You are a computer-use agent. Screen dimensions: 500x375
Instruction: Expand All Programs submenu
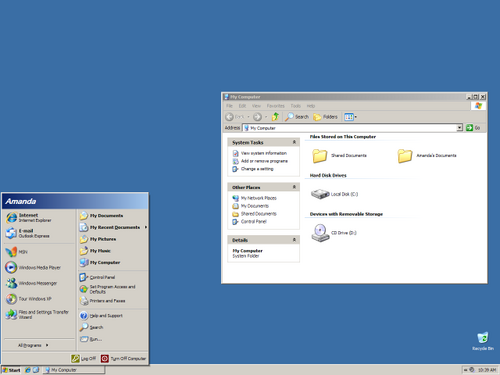(x=33, y=345)
